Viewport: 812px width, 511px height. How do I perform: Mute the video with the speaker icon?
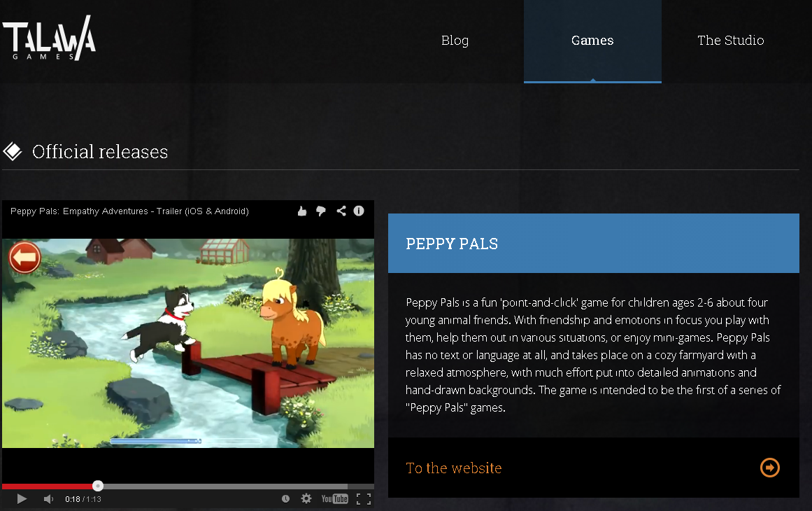(48, 498)
